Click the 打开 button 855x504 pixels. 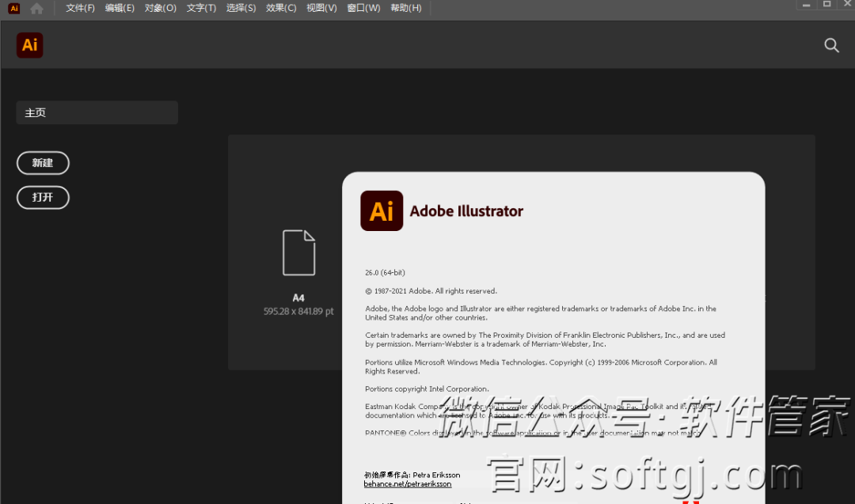(43, 197)
